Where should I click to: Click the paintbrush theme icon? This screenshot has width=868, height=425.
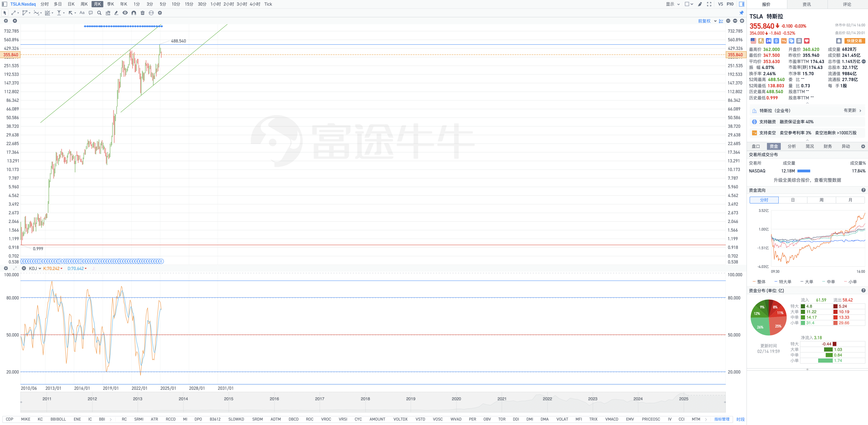[x=700, y=4]
